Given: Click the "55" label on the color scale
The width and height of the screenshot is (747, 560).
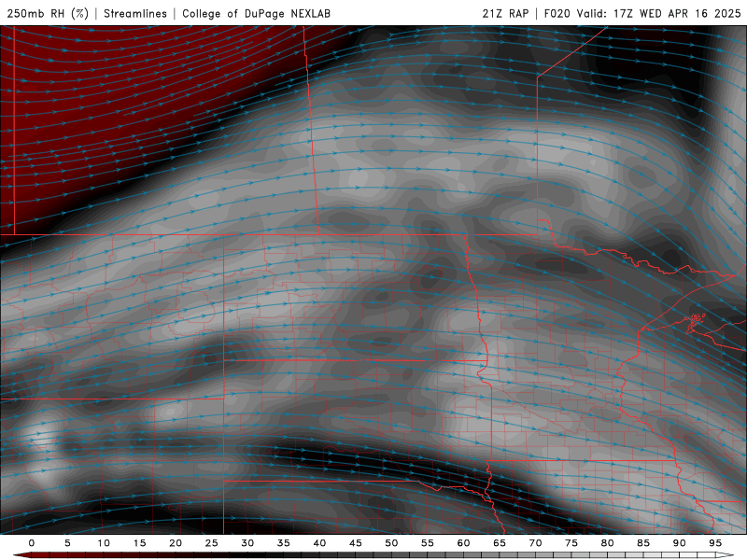Looking at the screenshot, I should (x=428, y=543).
